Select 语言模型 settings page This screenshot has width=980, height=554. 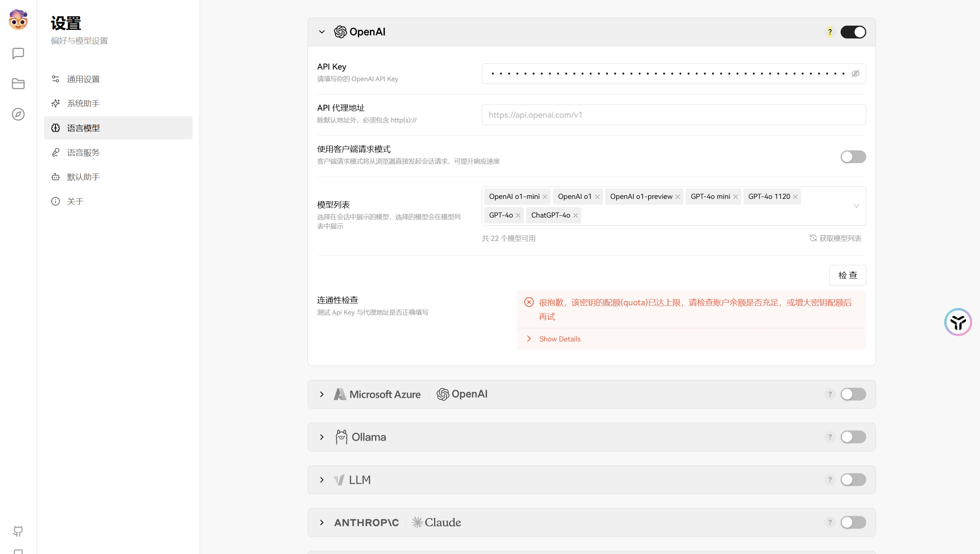118,128
